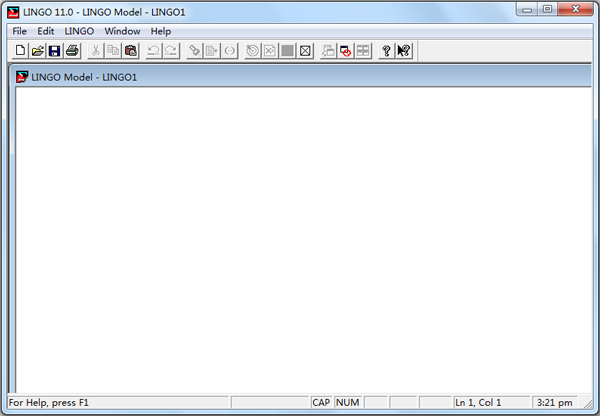Open the Help menu

pos(161,31)
